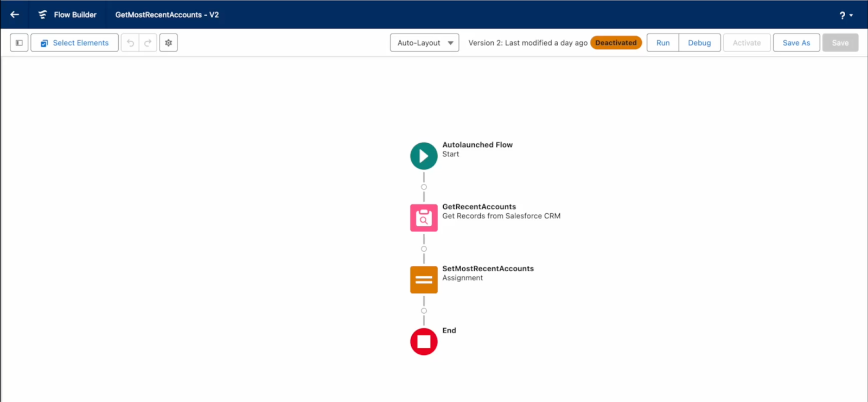Click Select Elements button
The height and width of the screenshot is (402, 868).
75,43
